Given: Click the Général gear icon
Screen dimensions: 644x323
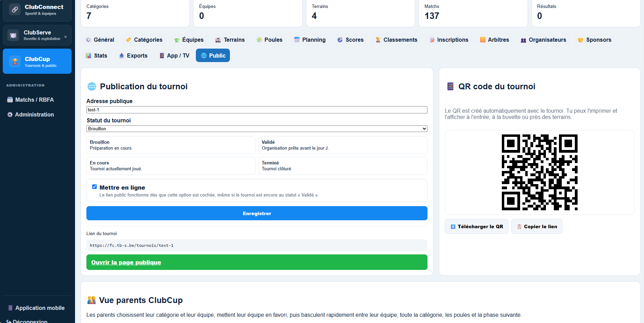Looking at the screenshot, I should point(88,40).
